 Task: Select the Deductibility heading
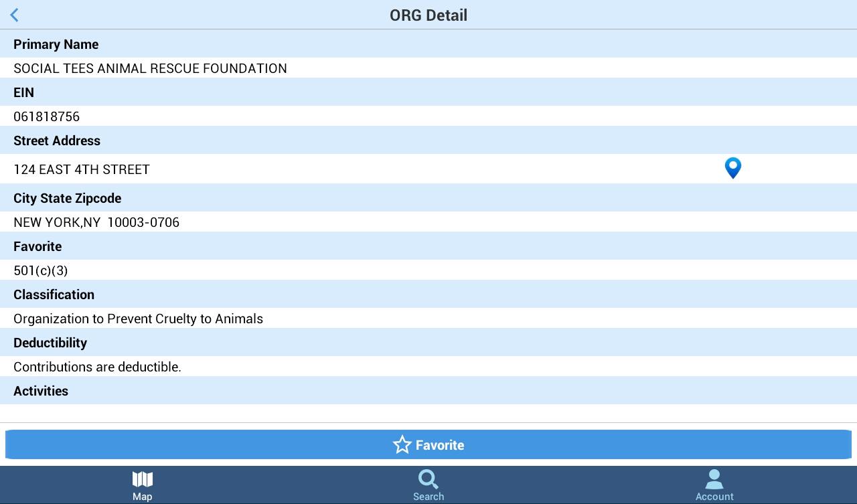pyautogui.click(x=50, y=343)
